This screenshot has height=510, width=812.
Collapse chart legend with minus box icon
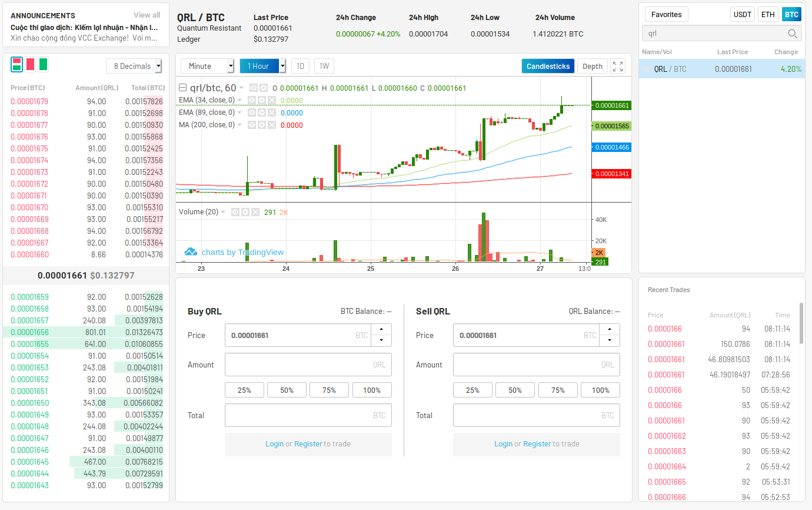[182, 88]
